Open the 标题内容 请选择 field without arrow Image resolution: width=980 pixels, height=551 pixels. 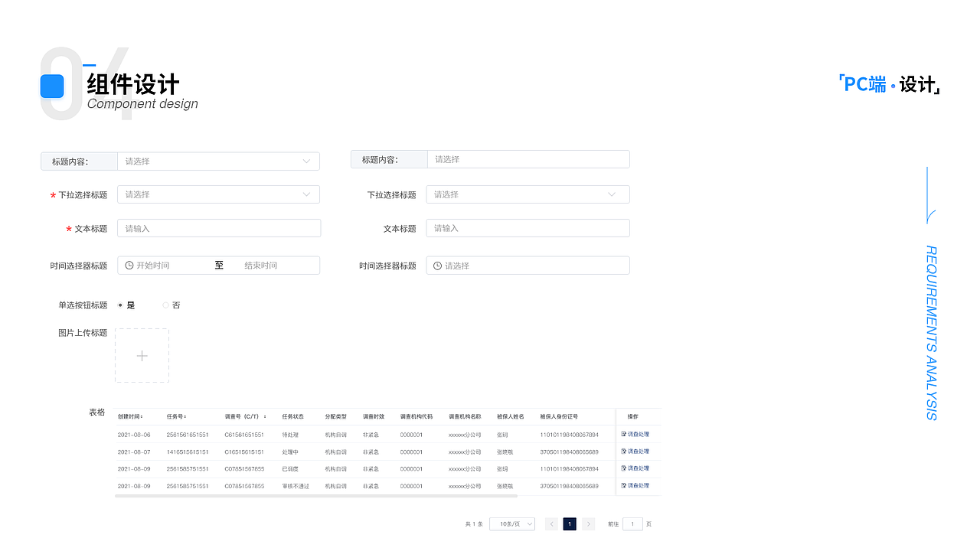(528, 159)
